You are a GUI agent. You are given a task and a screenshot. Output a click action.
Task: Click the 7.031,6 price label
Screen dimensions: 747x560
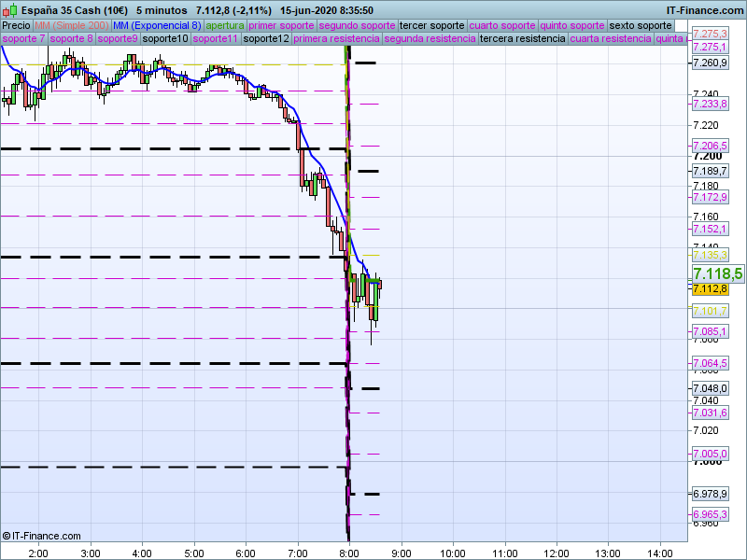click(x=710, y=413)
